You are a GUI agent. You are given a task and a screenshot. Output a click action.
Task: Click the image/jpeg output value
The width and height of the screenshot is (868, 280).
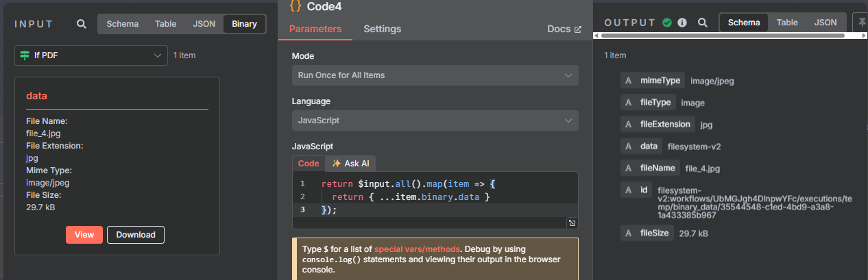pos(712,81)
